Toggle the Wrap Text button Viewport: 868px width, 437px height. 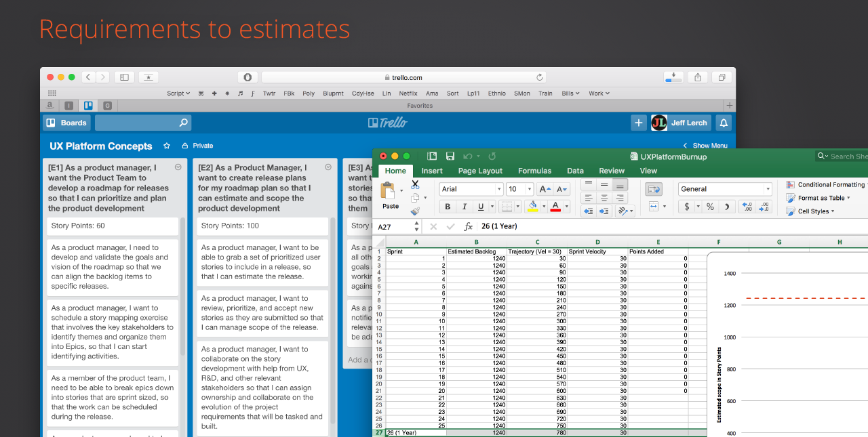[x=654, y=189]
